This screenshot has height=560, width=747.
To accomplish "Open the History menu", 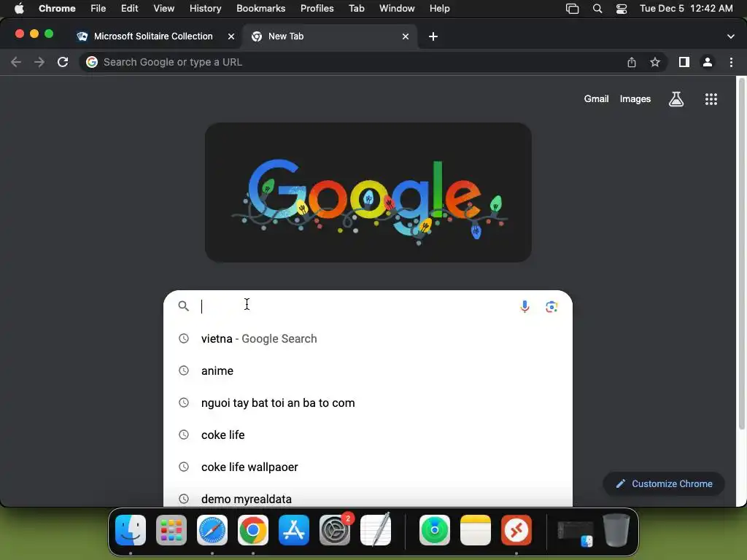I will click(205, 9).
